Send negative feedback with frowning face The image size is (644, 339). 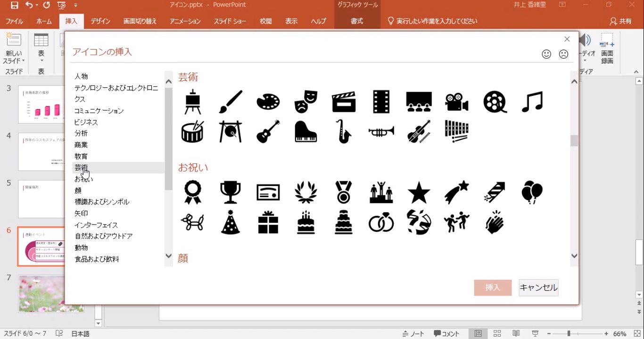[x=563, y=54]
